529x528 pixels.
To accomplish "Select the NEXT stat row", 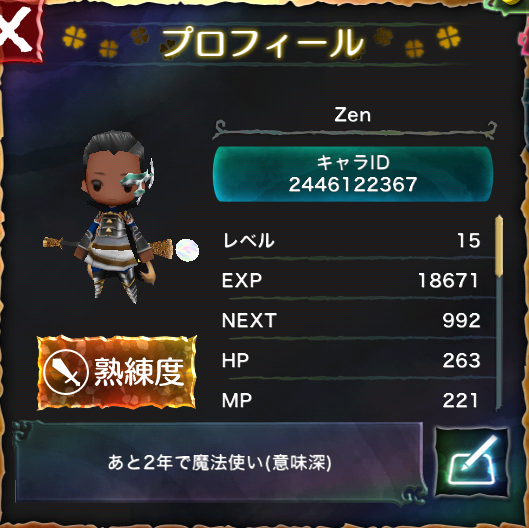I will 352,320.
